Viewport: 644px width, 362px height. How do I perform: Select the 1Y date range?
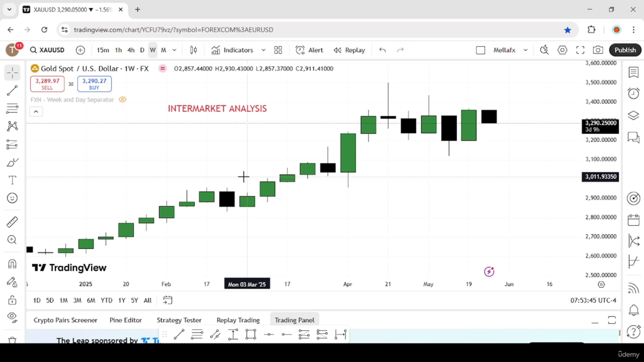point(122,300)
